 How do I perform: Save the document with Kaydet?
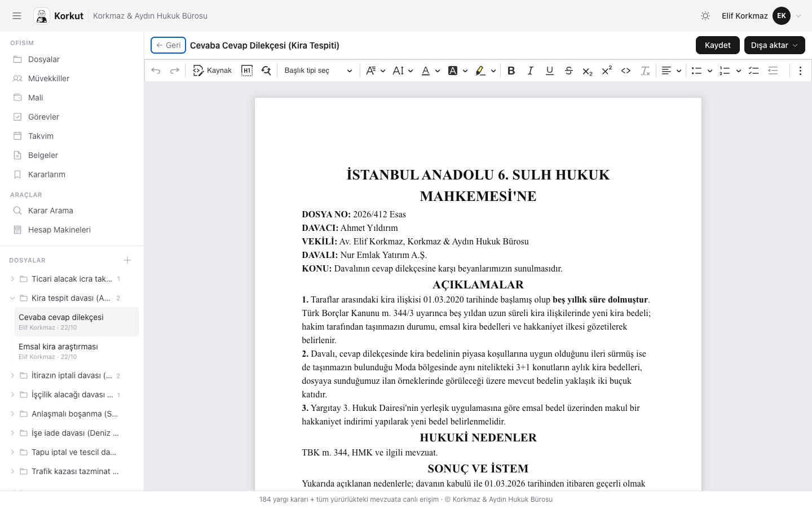717,45
